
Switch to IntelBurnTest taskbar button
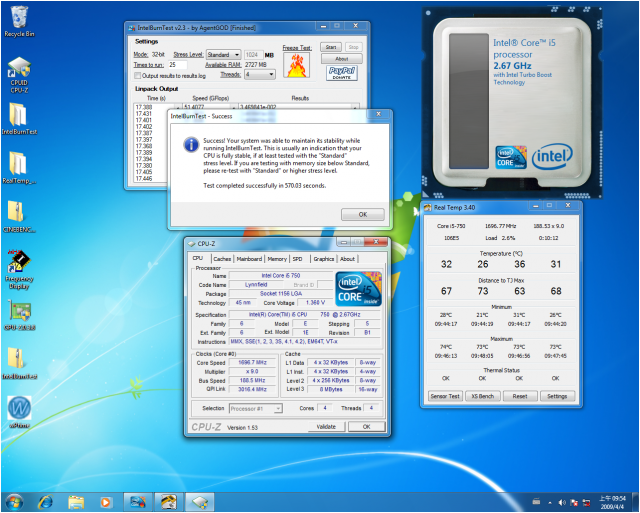coord(138,502)
